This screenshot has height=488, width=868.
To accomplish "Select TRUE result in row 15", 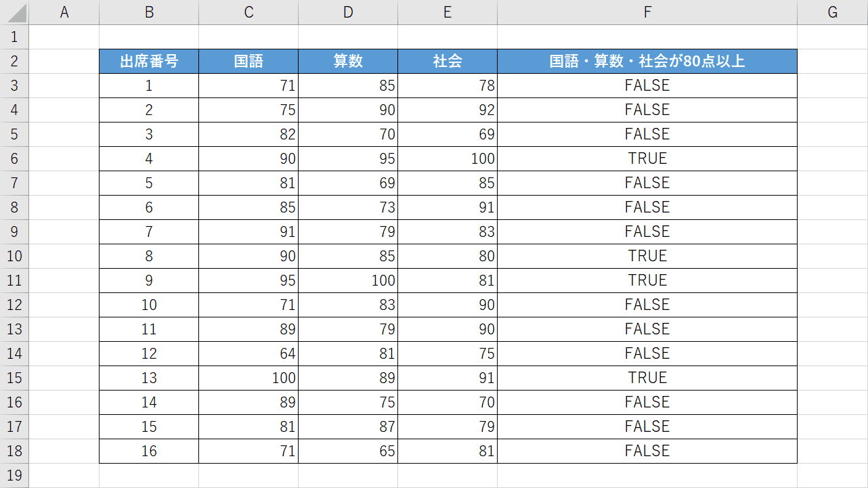I will tap(647, 378).
